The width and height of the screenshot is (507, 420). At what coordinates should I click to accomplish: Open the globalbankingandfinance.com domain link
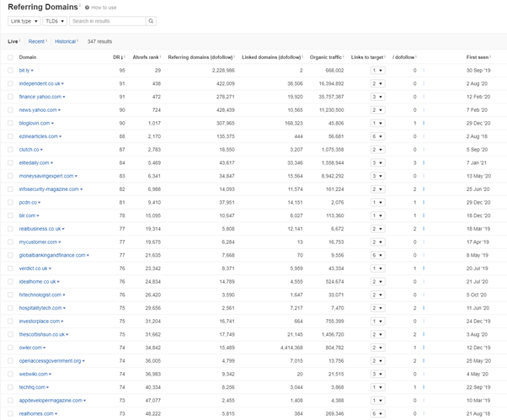click(52, 255)
